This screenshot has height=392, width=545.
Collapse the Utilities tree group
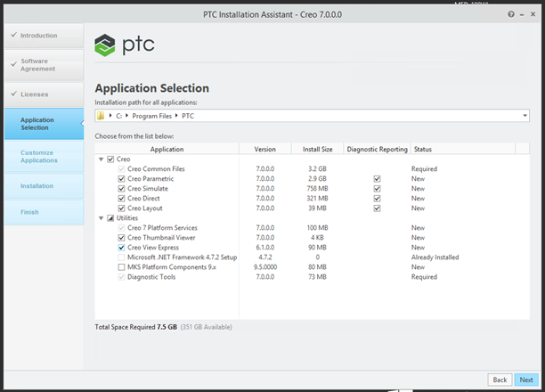102,218
